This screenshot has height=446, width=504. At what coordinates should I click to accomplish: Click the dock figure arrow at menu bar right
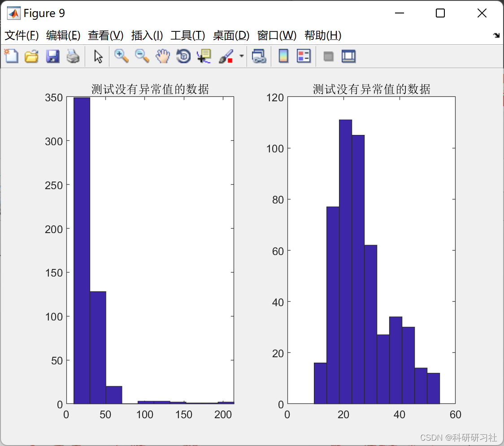click(497, 35)
